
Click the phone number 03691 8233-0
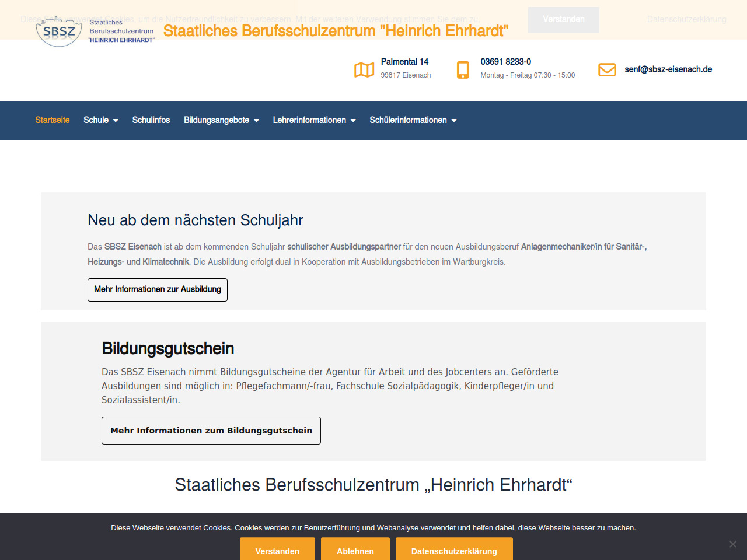click(505, 62)
